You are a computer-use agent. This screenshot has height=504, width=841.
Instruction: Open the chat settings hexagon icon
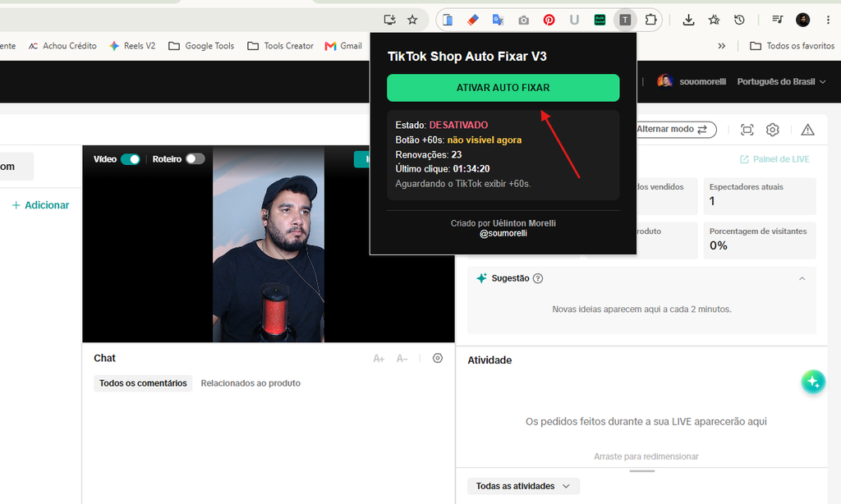click(x=438, y=358)
